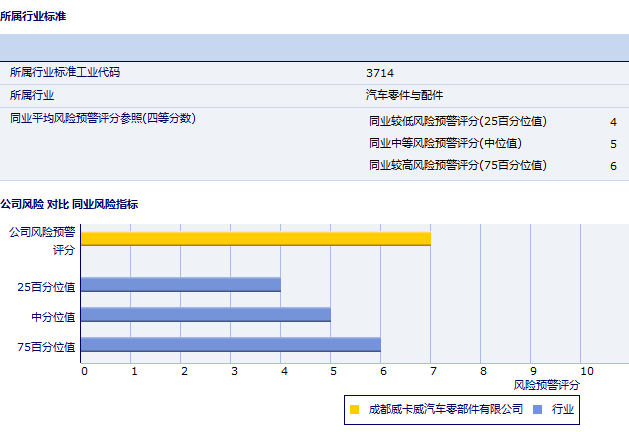Click the 风险预警评分 x-axis title
The height and width of the screenshot is (432, 629).
coord(547,384)
